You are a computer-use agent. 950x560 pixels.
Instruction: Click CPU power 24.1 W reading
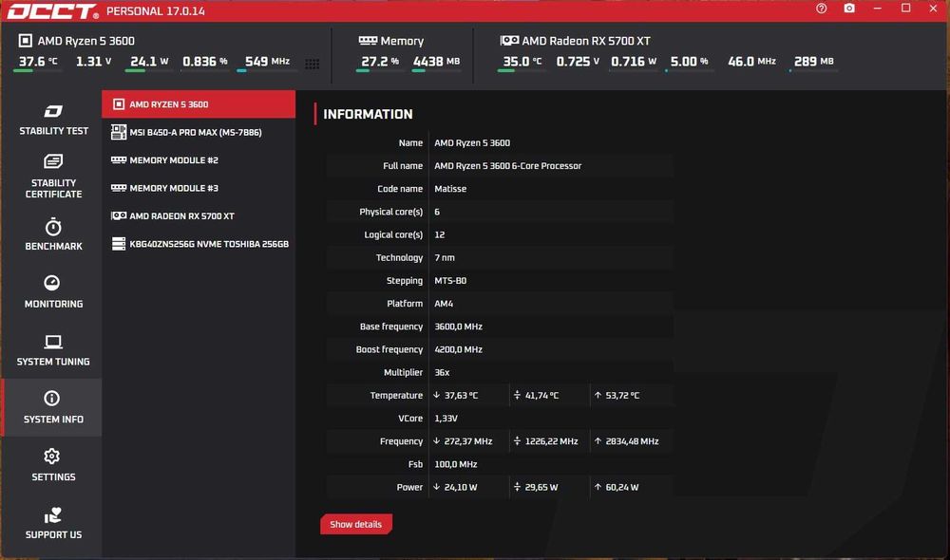[149, 61]
